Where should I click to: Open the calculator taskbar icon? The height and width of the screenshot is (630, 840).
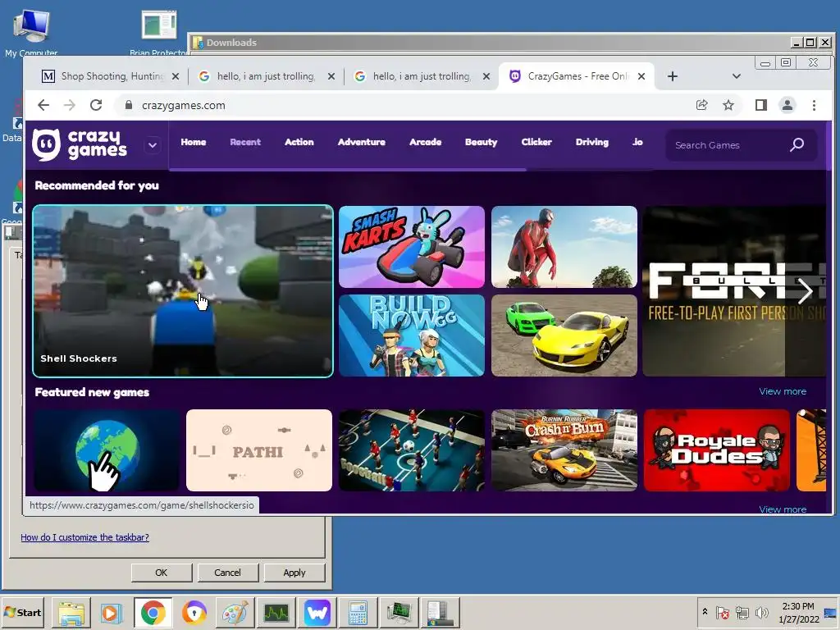pos(358,612)
